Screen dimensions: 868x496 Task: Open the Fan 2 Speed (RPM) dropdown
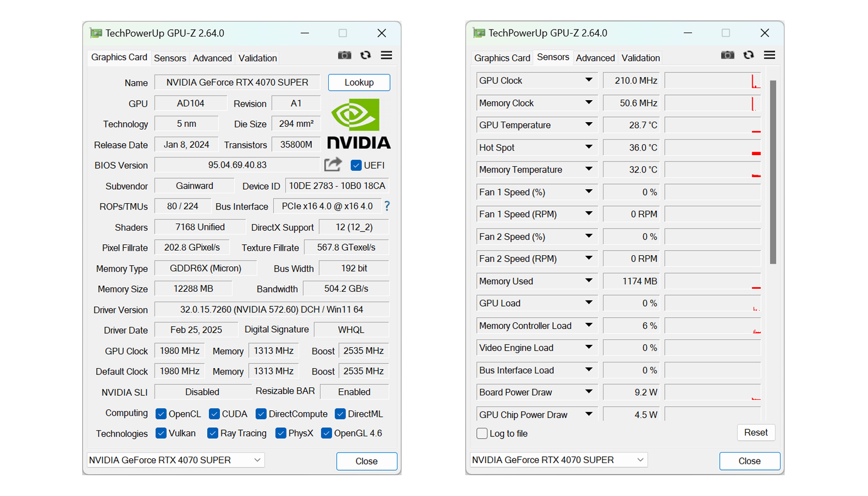(589, 259)
